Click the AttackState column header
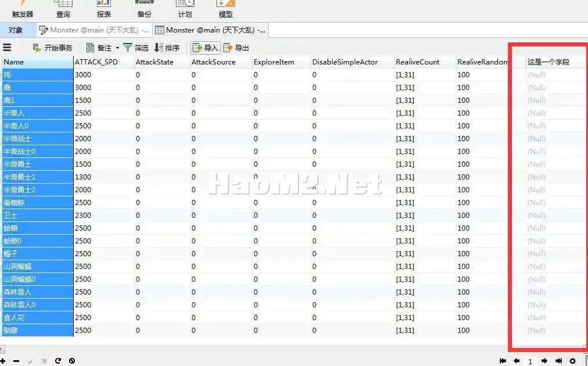The height and width of the screenshot is (366, 588). tap(162, 62)
